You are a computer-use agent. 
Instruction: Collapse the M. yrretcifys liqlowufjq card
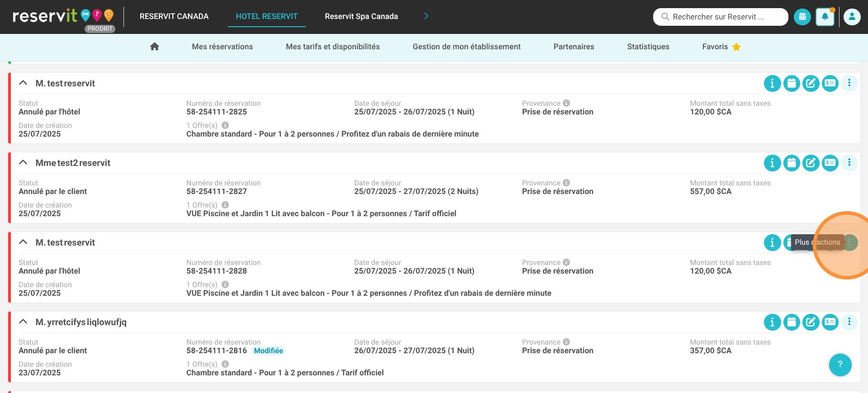(x=23, y=322)
